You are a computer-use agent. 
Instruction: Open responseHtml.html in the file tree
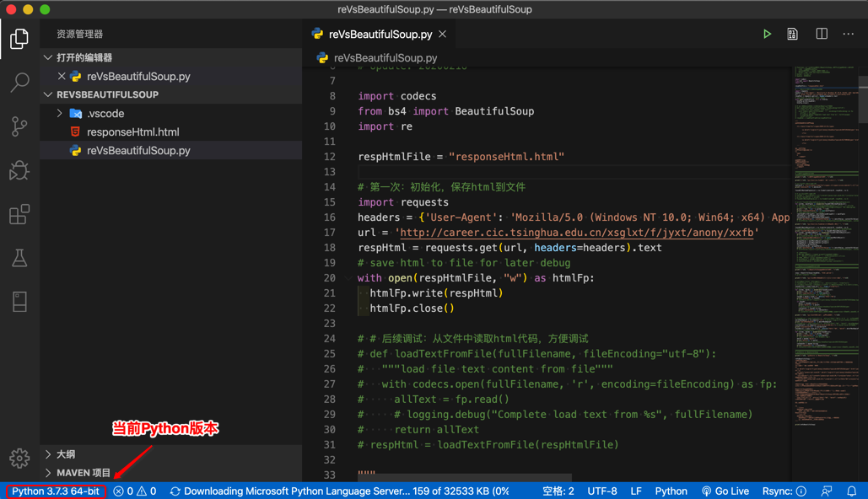[x=133, y=131]
